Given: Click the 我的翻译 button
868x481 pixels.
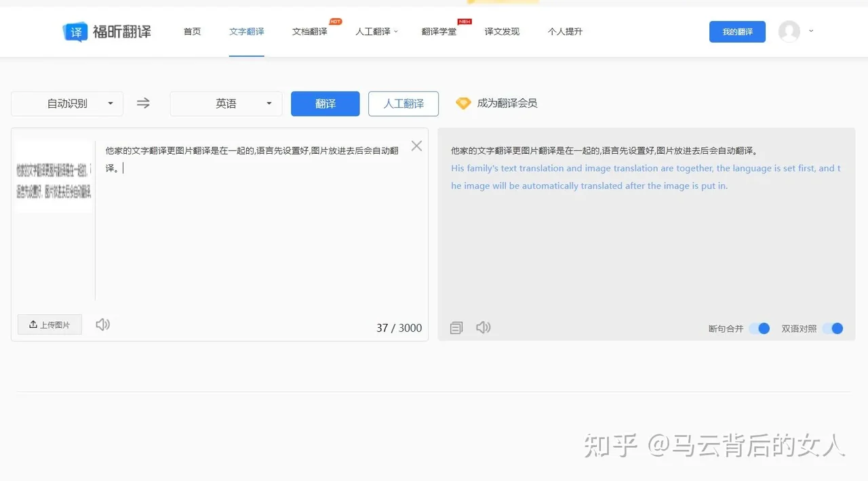Looking at the screenshot, I should (x=737, y=31).
